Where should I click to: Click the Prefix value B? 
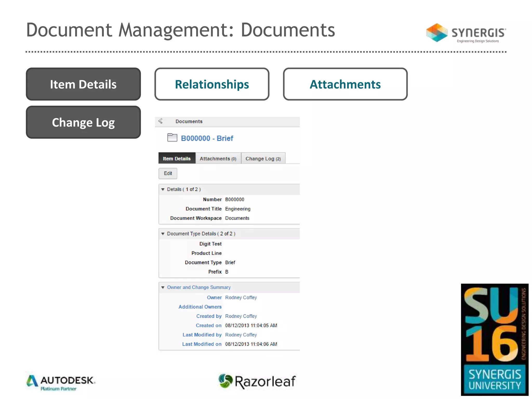(227, 272)
